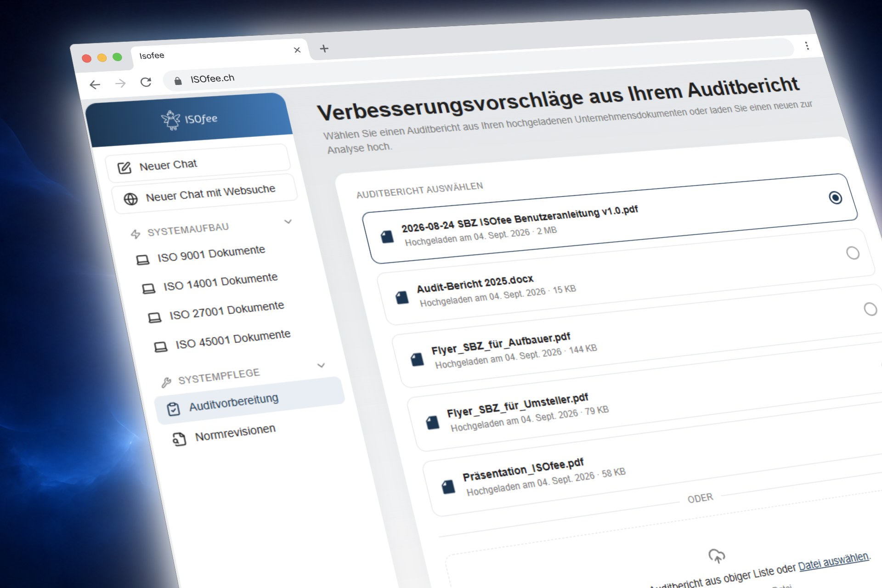The height and width of the screenshot is (588, 882).
Task: Click file icon of Flyer_SBZ_für_Umsteller.pdf
Action: coord(433,422)
